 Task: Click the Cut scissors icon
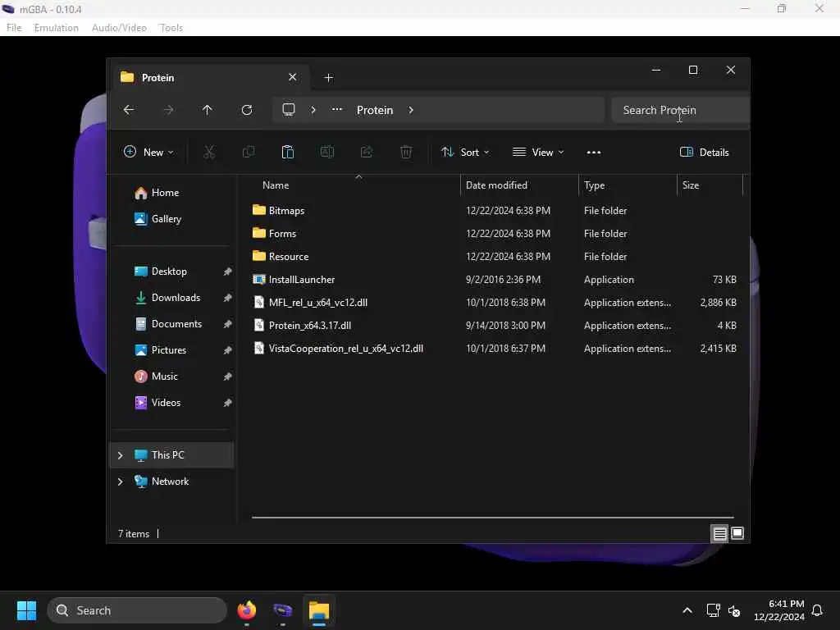point(209,152)
